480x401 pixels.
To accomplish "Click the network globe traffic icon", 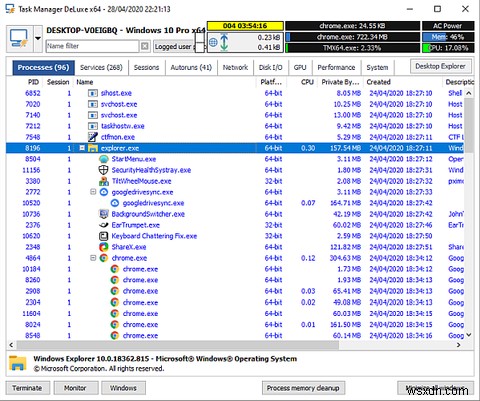I will tap(214, 42).
